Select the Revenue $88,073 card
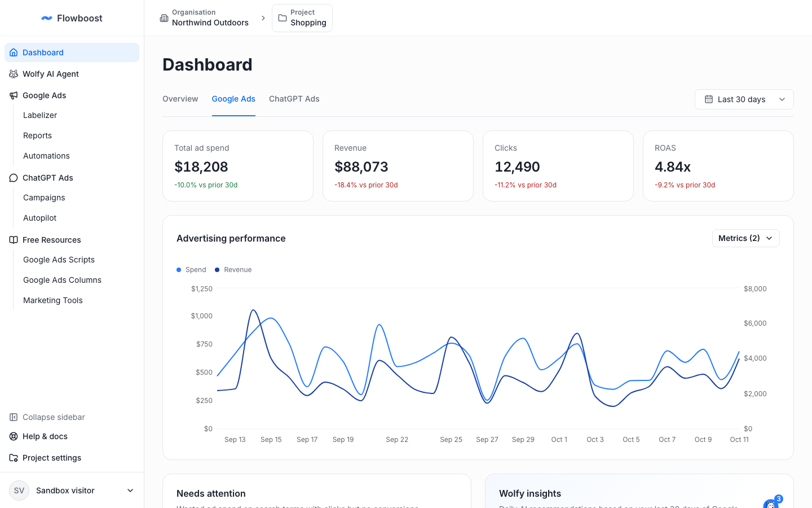Screen dimensions: 812x508 (398, 166)
